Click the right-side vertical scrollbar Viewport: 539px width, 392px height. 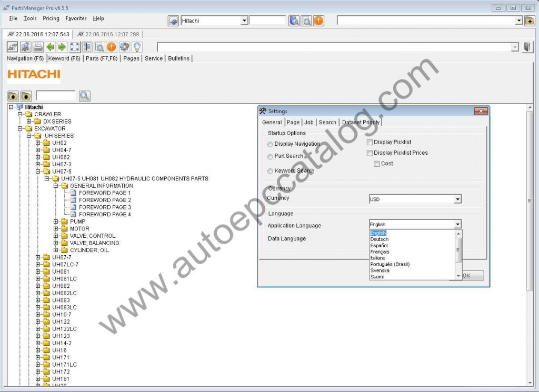point(530,200)
